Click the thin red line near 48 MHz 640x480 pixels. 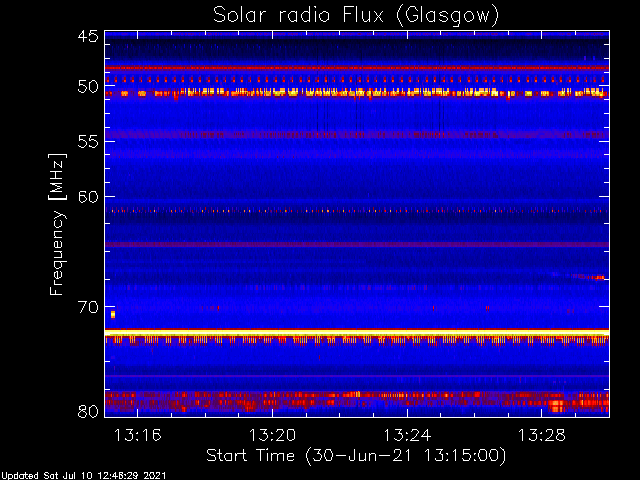[x=357, y=68]
